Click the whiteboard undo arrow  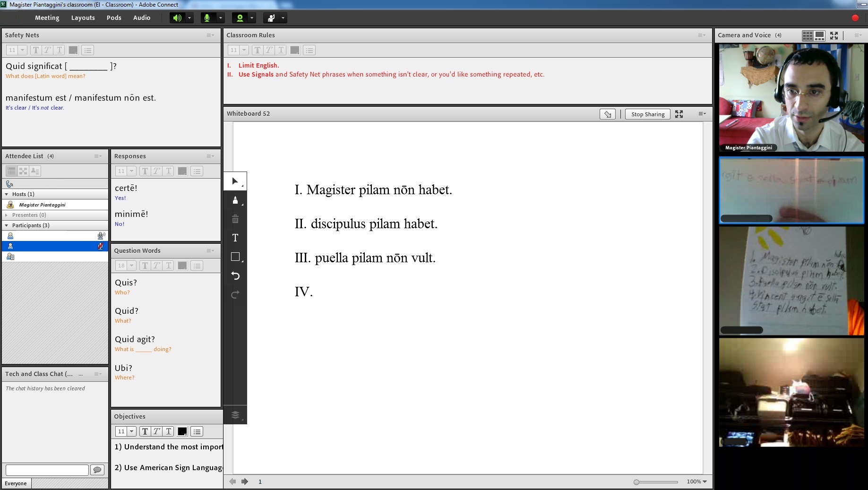coord(235,275)
